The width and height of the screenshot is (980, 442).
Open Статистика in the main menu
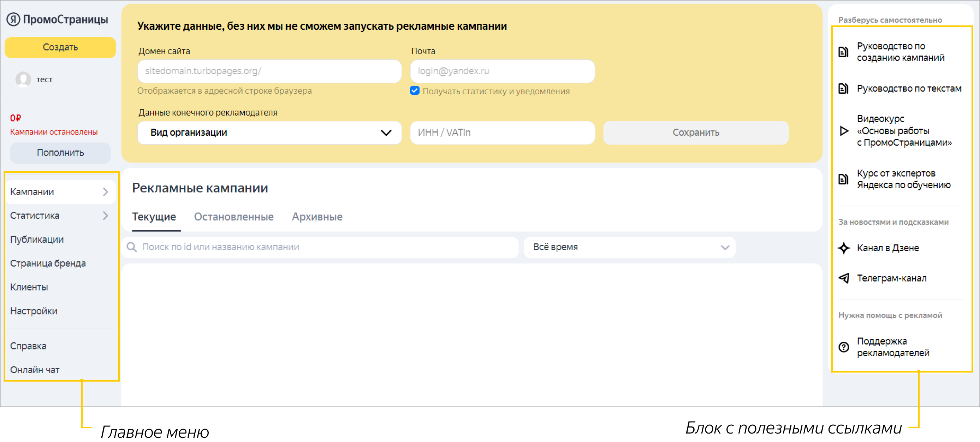point(60,216)
